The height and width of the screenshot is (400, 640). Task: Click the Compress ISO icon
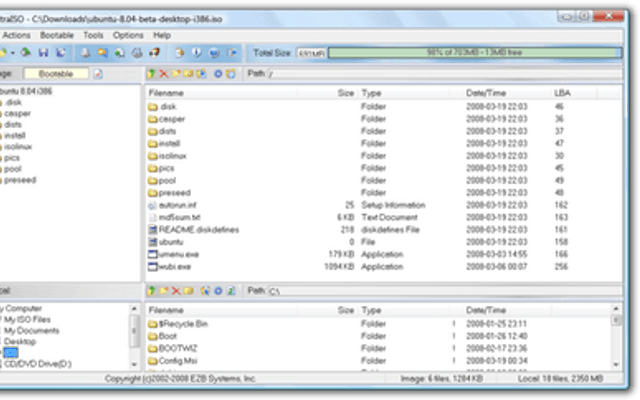click(x=119, y=53)
